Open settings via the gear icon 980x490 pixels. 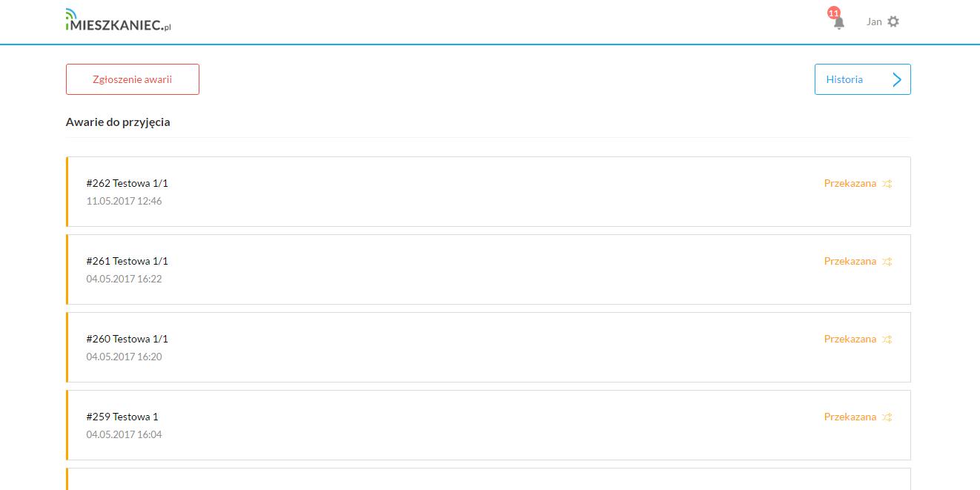coord(893,21)
